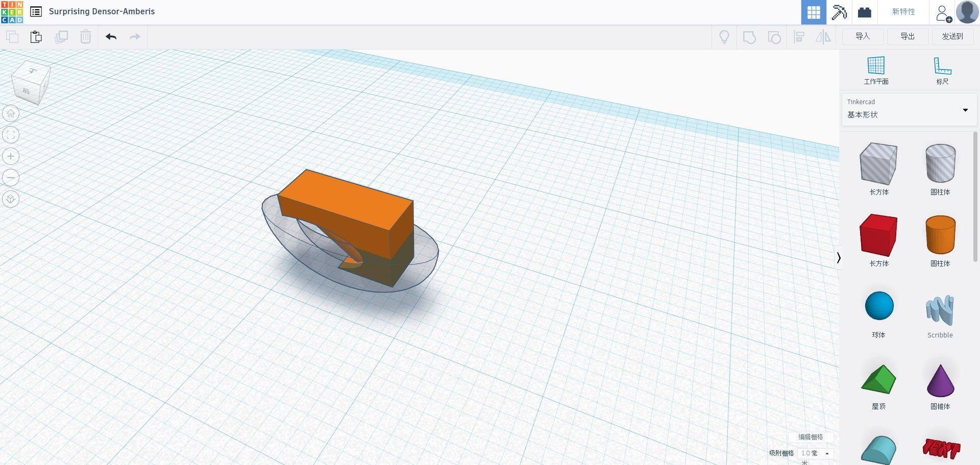Zoom out with minus button
The height and width of the screenshot is (465, 980).
click(11, 178)
